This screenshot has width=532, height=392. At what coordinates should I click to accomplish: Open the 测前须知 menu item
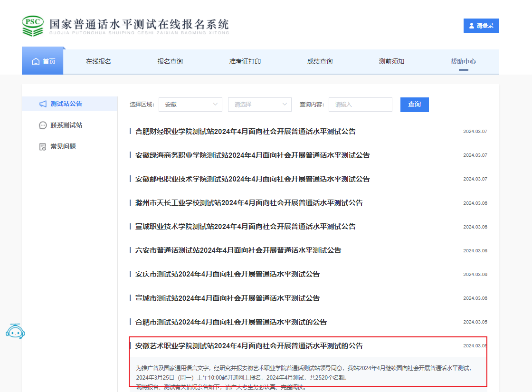click(x=391, y=61)
